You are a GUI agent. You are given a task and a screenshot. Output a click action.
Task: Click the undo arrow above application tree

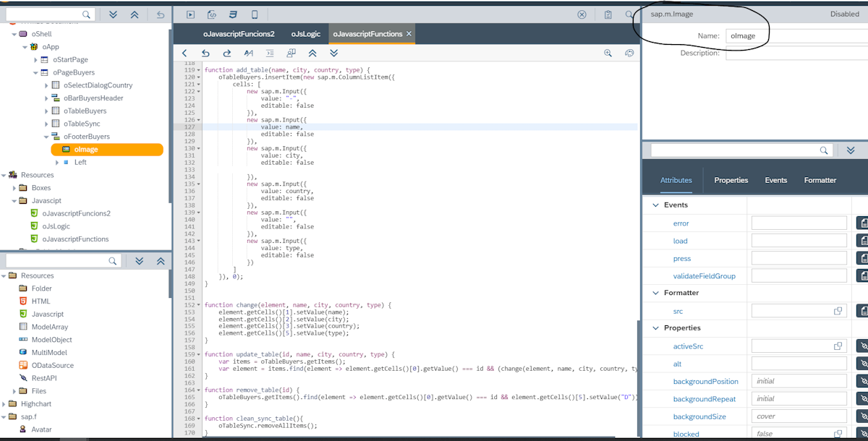point(160,14)
